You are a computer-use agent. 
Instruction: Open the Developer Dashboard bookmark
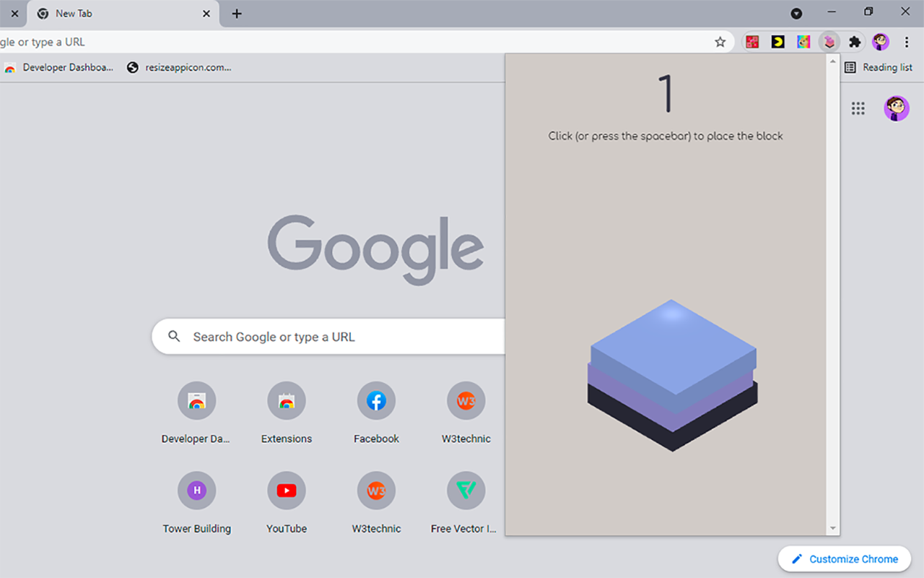59,67
